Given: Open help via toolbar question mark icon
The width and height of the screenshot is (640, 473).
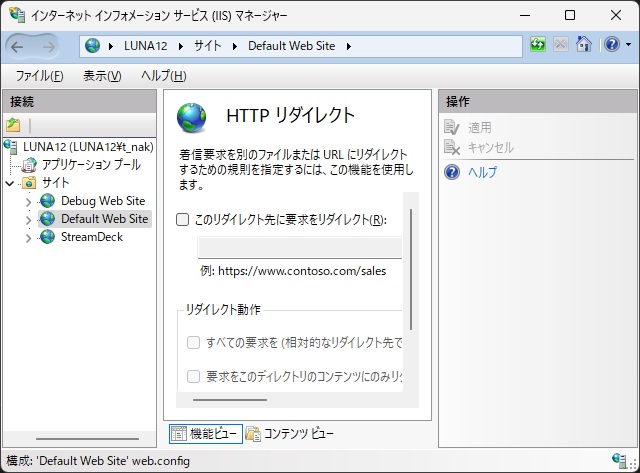Looking at the screenshot, I should (611, 44).
